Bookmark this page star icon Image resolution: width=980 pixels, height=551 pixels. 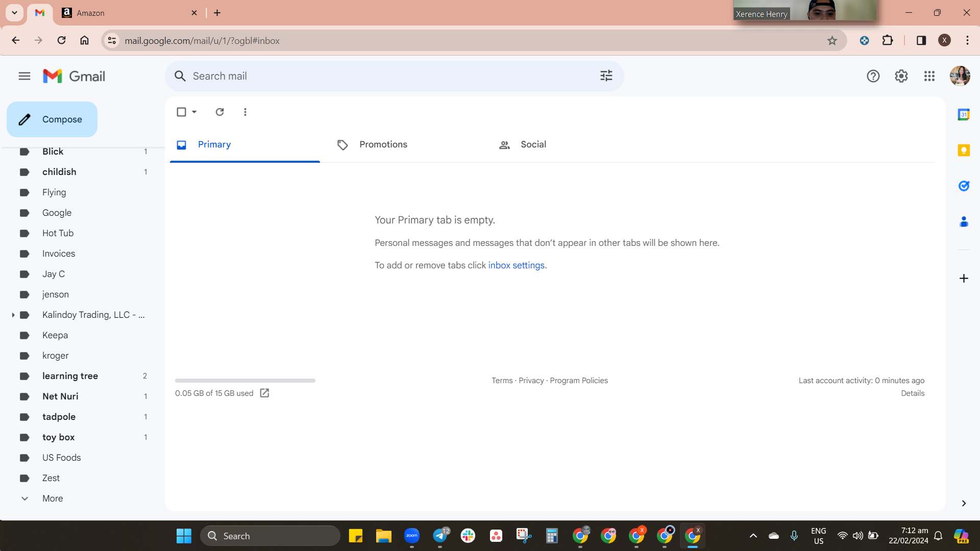[832, 40]
